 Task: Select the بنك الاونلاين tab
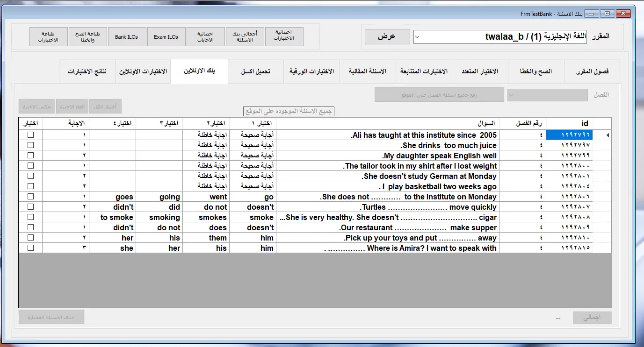click(199, 71)
